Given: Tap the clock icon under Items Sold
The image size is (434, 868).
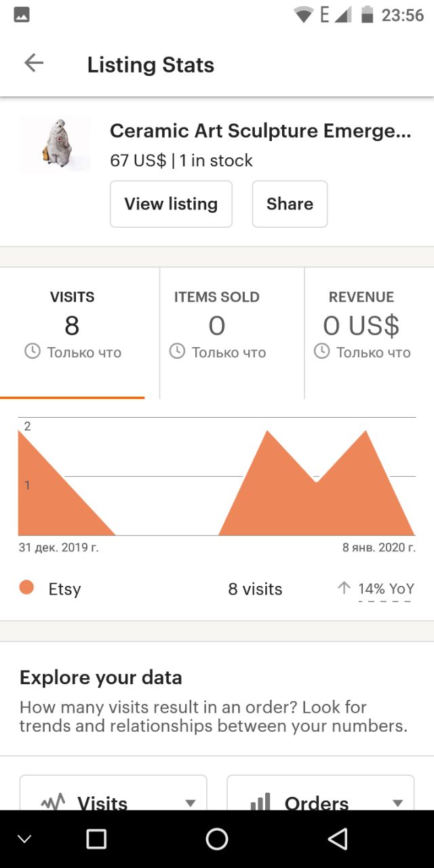Looking at the screenshot, I should pyautogui.click(x=177, y=351).
